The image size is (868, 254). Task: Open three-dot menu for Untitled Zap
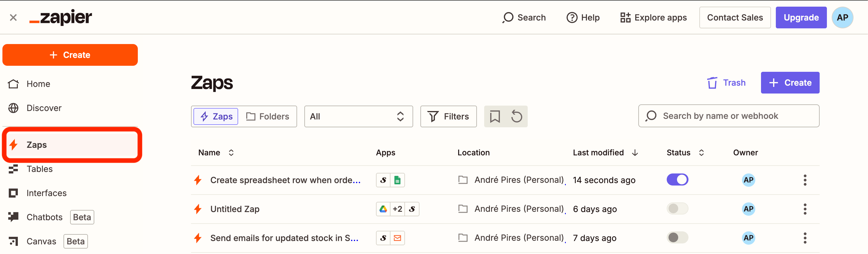(x=805, y=209)
